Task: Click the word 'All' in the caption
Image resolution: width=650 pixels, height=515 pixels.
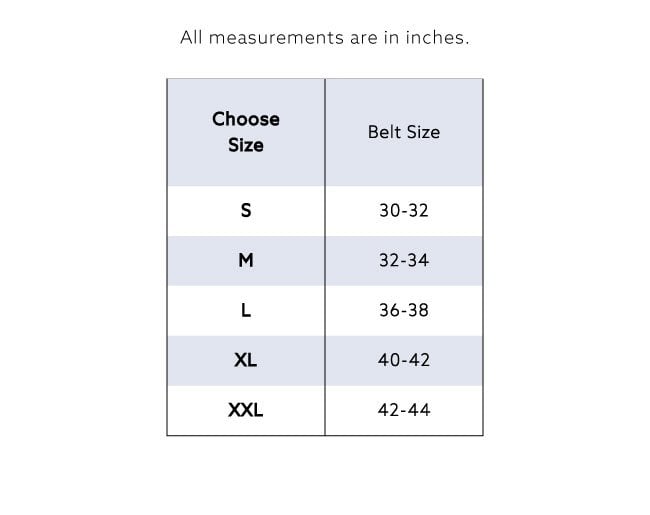Action: coord(192,37)
